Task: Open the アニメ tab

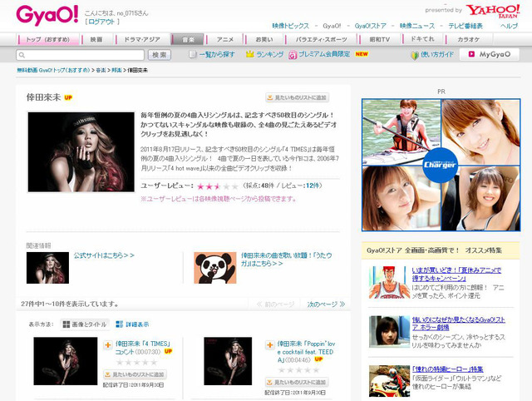Action: 225,40
